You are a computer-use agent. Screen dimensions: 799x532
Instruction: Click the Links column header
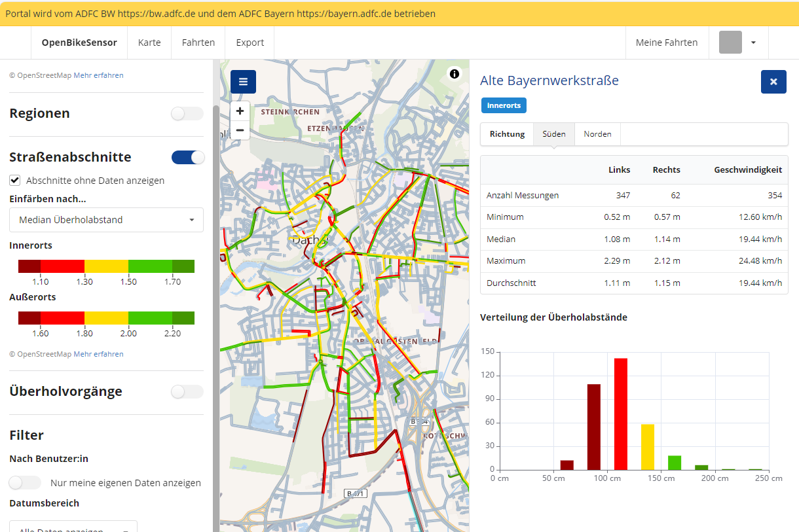[x=620, y=169]
